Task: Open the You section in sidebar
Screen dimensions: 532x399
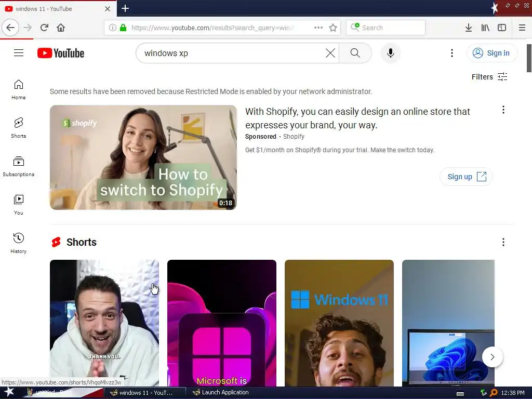Action: coord(18,205)
